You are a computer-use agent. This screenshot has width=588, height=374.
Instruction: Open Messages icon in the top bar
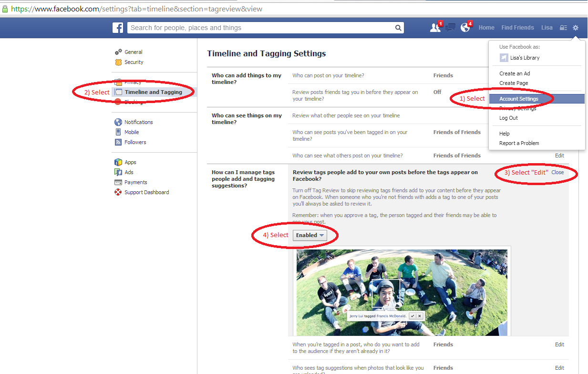coord(450,28)
